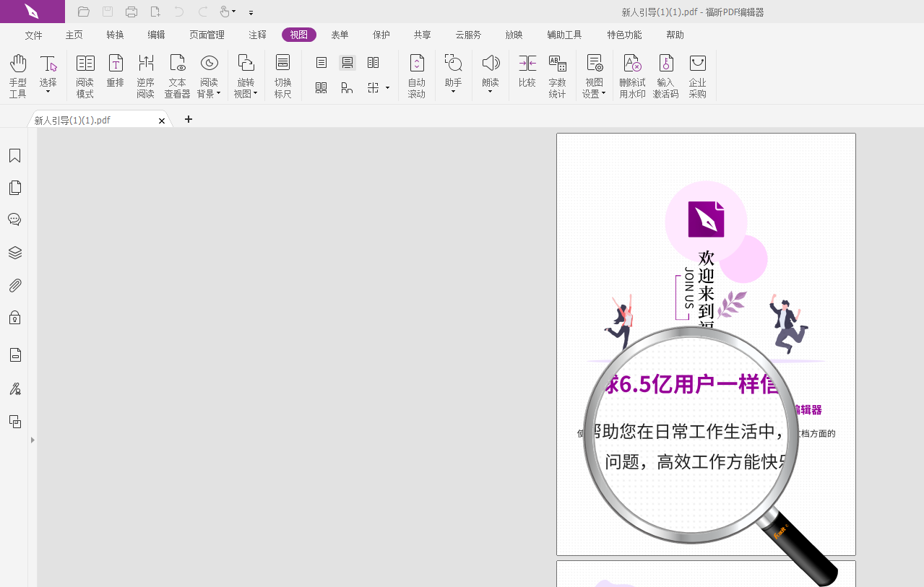Click the + to open a new document tab
The height and width of the screenshot is (587, 924).
coord(189,119)
